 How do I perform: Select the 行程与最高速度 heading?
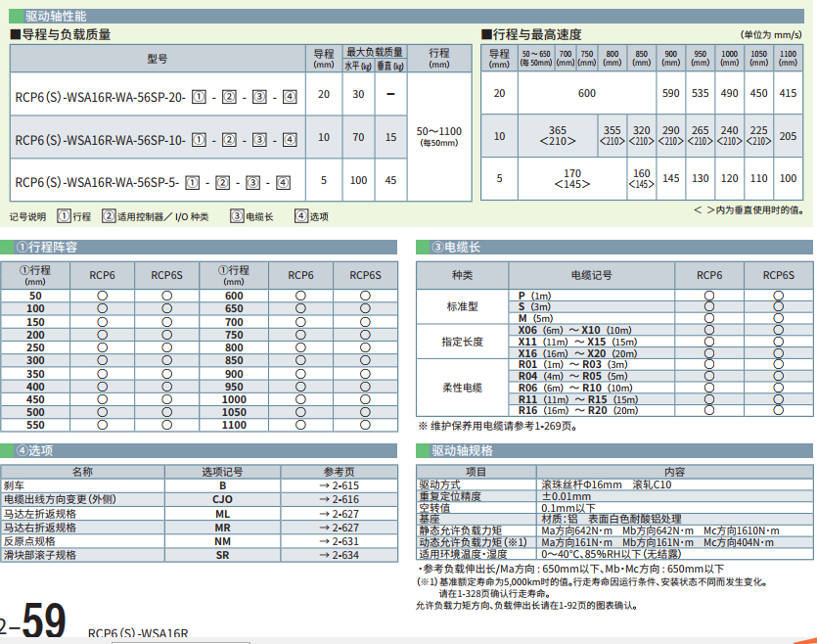(531, 35)
